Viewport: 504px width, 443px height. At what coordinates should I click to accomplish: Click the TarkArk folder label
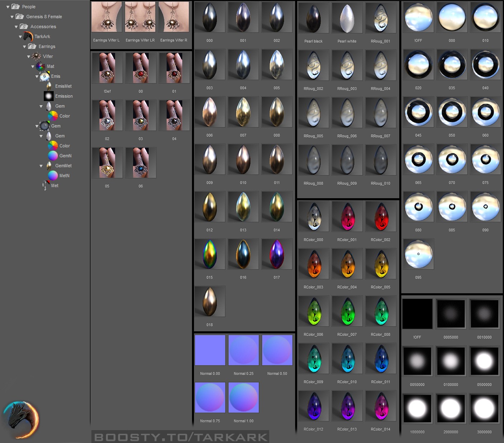tap(42, 37)
